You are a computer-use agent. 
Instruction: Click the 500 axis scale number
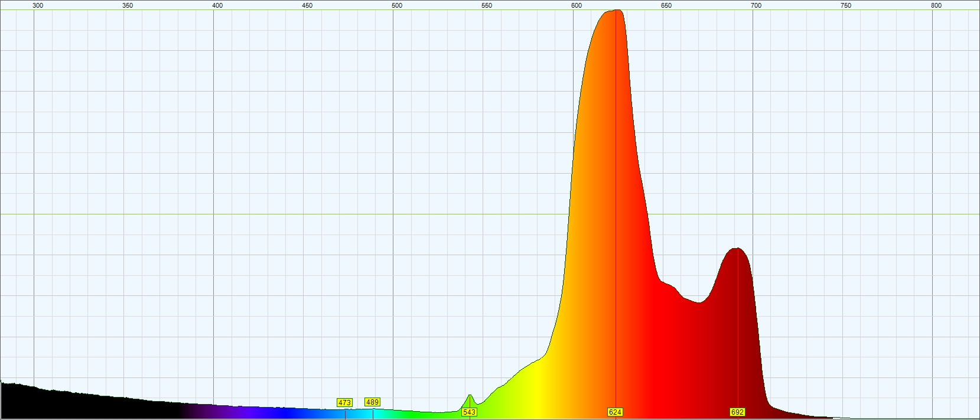(x=397, y=5)
